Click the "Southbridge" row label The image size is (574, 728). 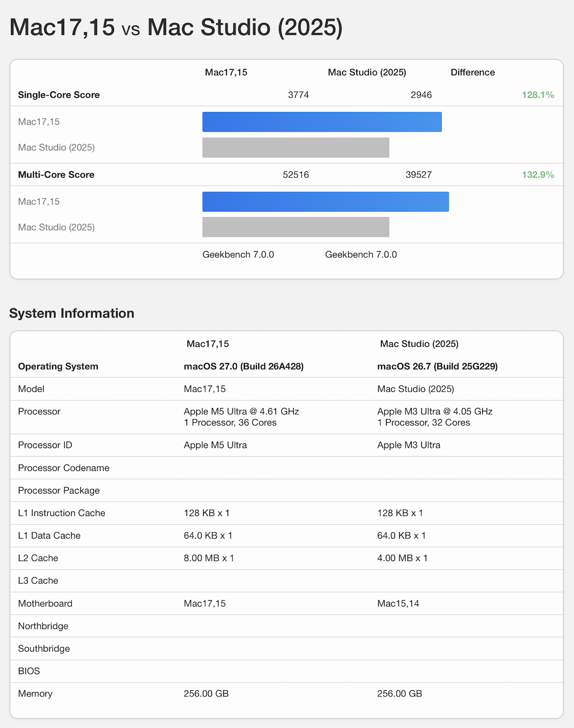click(x=44, y=648)
